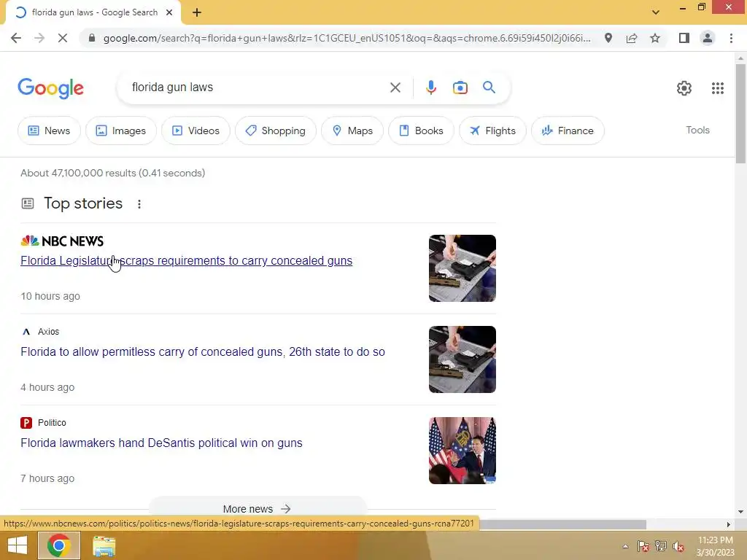Share this page icon
The height and width of the screenshot is (560, 747).
coord(632,38)
